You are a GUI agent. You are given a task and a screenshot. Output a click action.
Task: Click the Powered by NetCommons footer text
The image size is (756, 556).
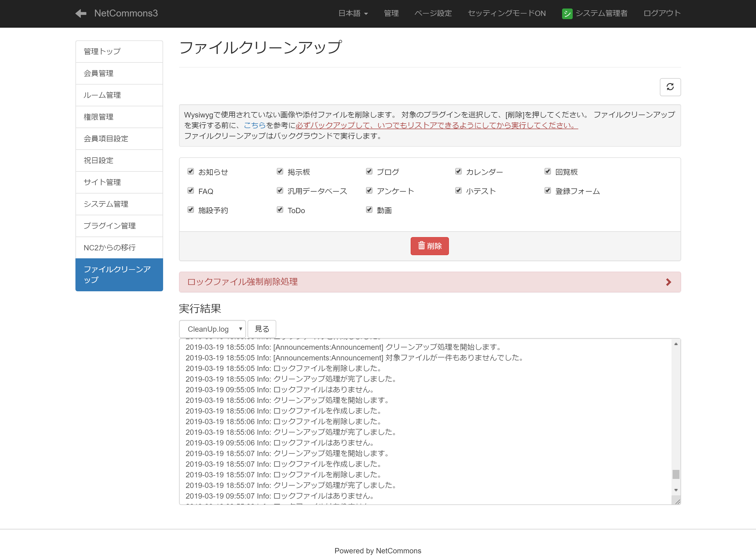(x=378, y=551)
